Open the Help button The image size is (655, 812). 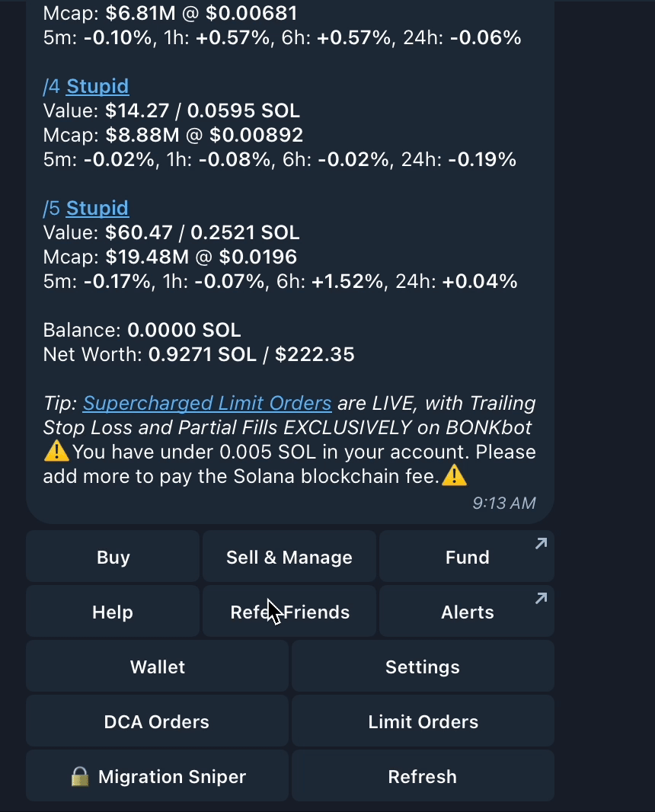tap(113, 612)
